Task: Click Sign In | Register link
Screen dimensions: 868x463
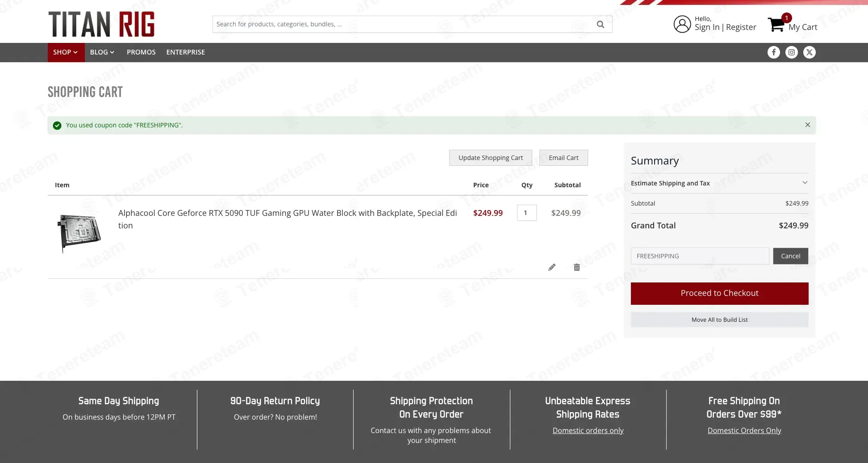Action: tap(726, 27)
